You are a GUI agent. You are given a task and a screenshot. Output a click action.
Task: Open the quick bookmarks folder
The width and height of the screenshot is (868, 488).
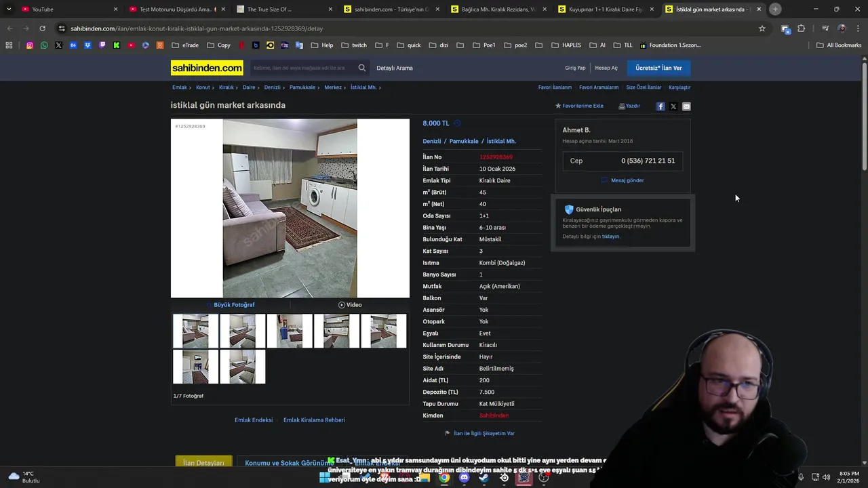[409, 45]
